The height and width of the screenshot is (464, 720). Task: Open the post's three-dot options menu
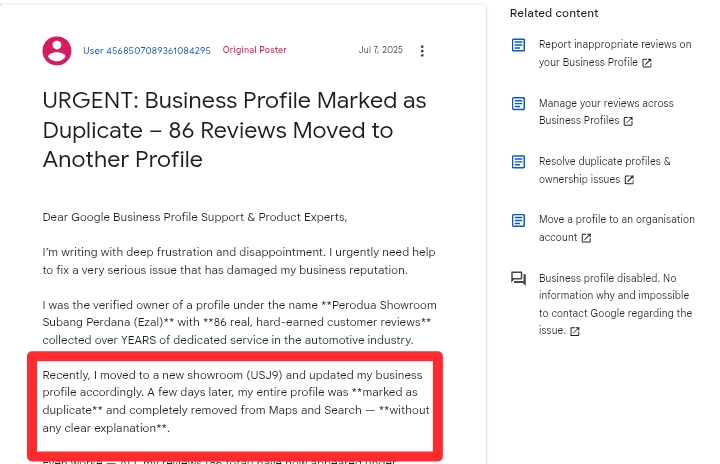coord(422,51)
